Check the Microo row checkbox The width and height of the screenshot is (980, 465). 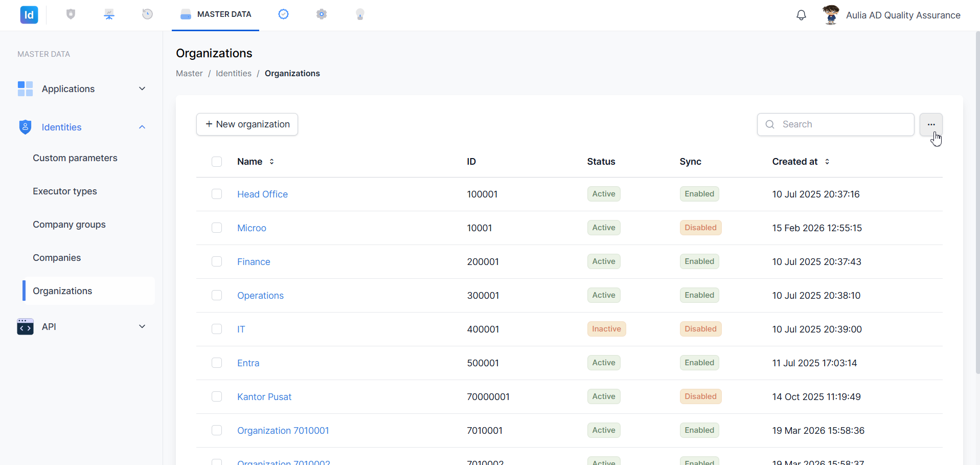coord(217,228)
